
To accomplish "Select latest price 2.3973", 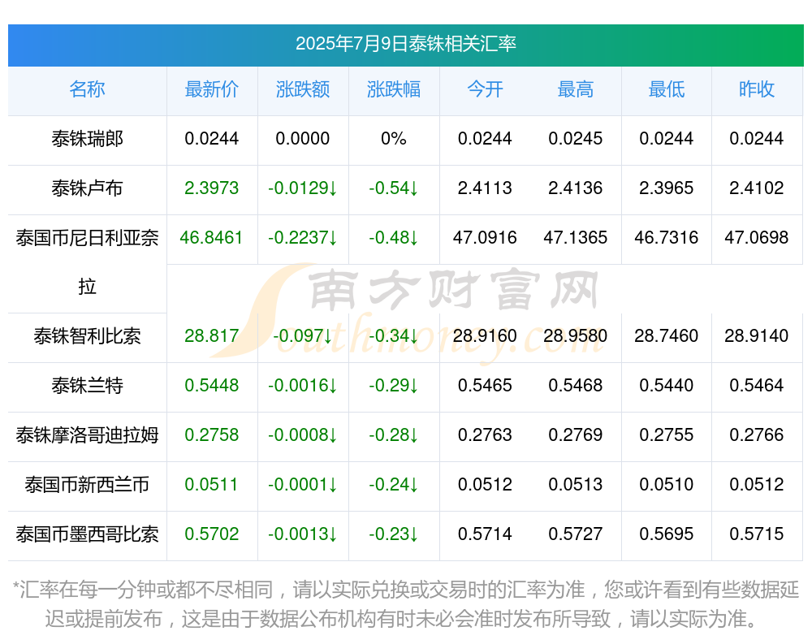I will pos(211,188).
